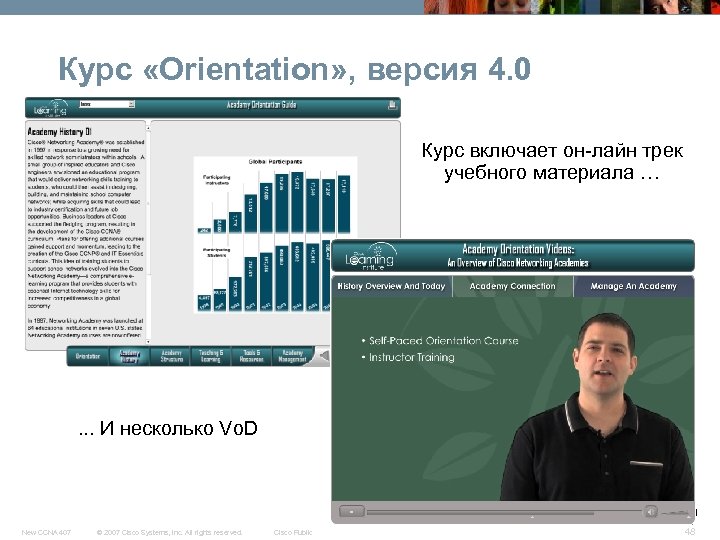Click the video progress seek bar
Image resolution: width=720 pixels, height=540 pixels.
coord(504,512)
